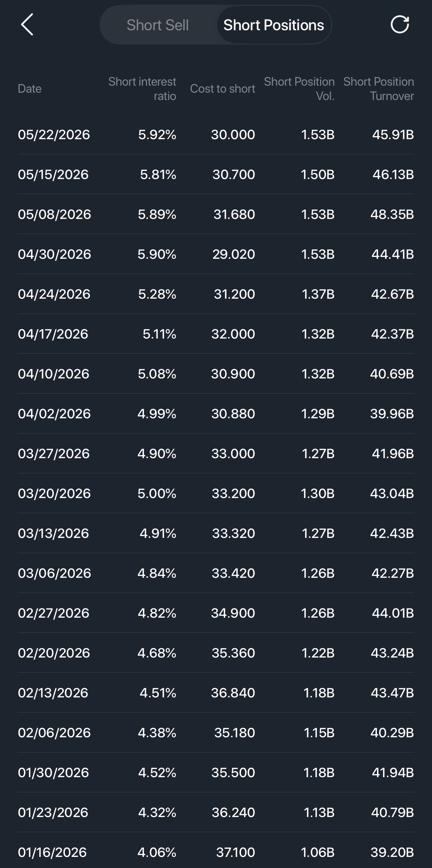Screen dimensions: 432x868
Task: Select the 04/24/2026 row
Action: point(216,294)
